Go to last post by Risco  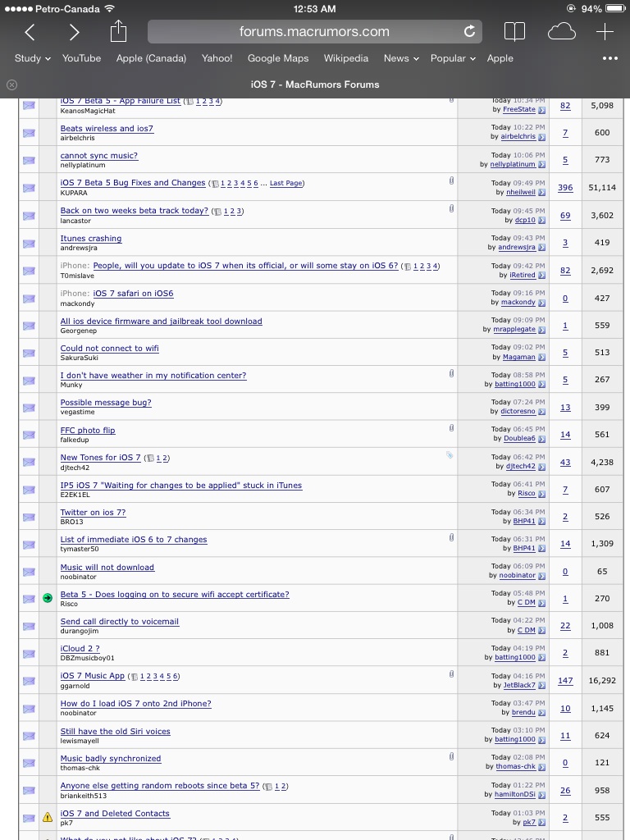click(x=541, y=494)
